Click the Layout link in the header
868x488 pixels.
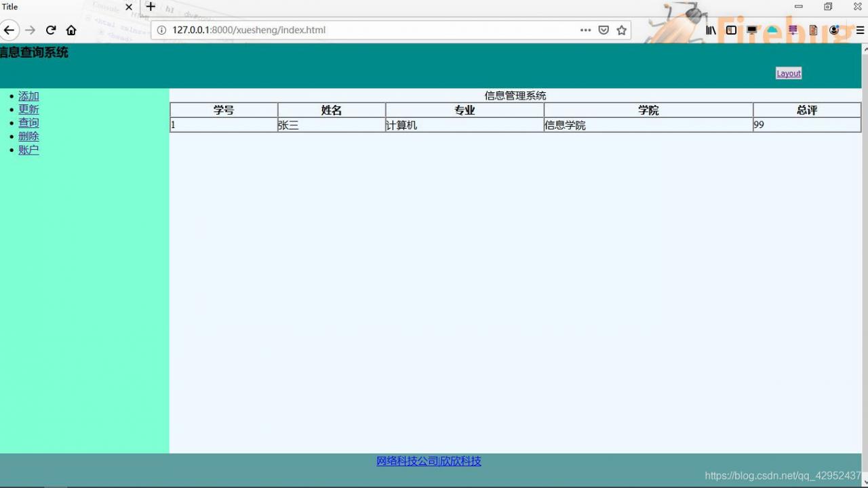click(x=789, y=73)
